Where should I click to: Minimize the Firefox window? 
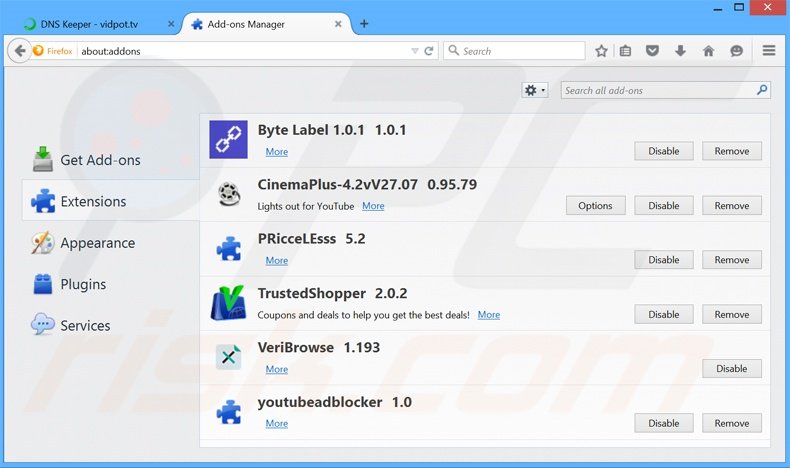(x=718, y=8)
